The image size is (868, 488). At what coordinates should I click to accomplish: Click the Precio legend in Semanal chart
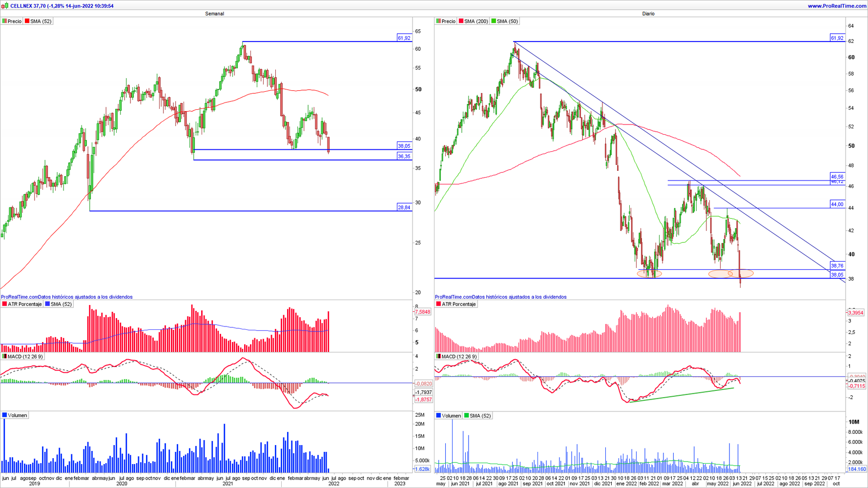point(12,21)
